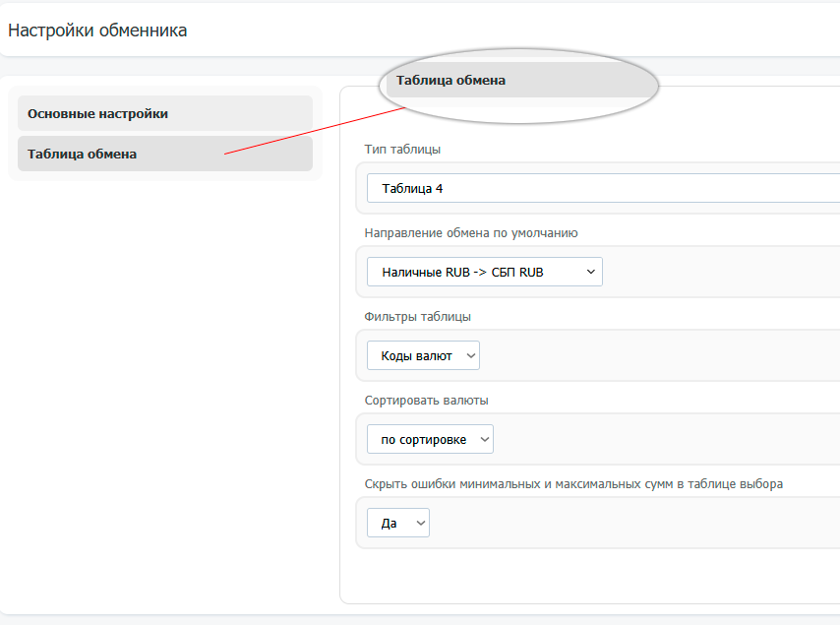The width and height of the screenshot is (840, 625).
Task: Click the "Сортировать валюты" field label
Action: point(426,401)
